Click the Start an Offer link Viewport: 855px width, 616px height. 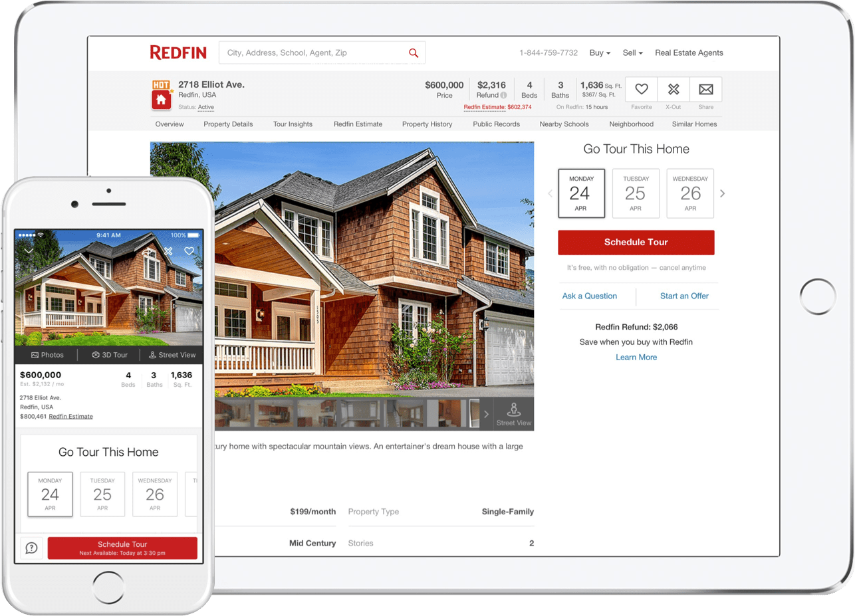click(x=683, y=296)
